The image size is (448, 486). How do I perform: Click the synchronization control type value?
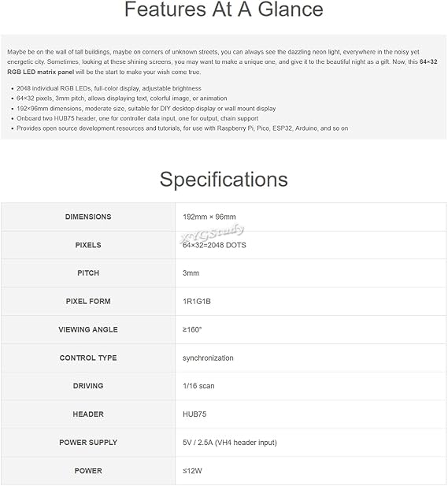(208, 358)
